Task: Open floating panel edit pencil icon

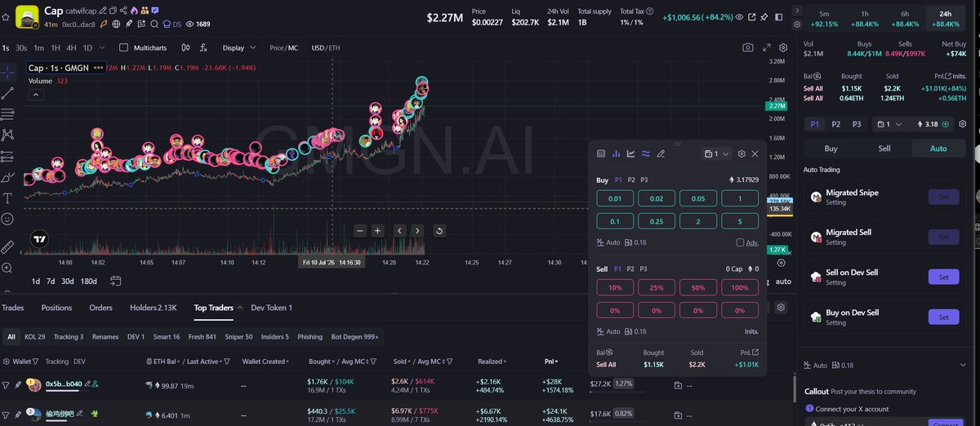Action: tap(661, 153)
